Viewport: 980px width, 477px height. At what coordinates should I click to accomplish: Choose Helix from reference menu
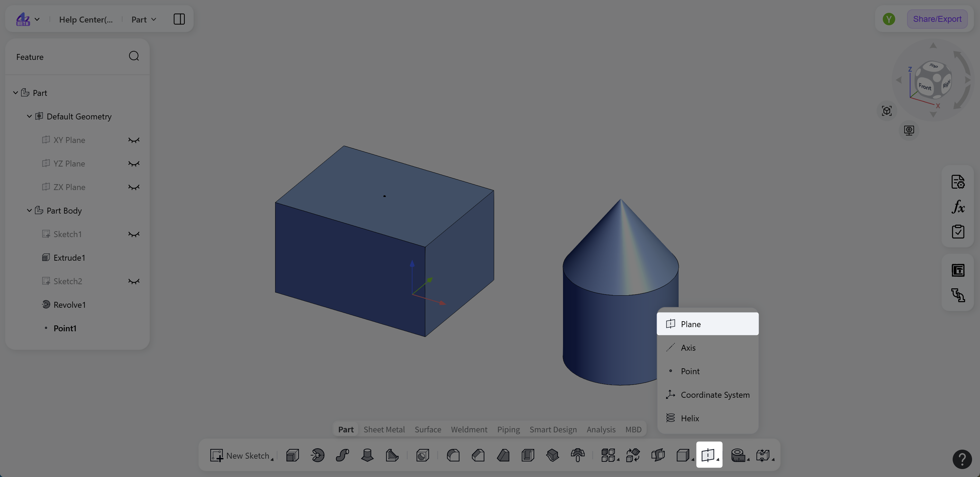pos(707,418)
